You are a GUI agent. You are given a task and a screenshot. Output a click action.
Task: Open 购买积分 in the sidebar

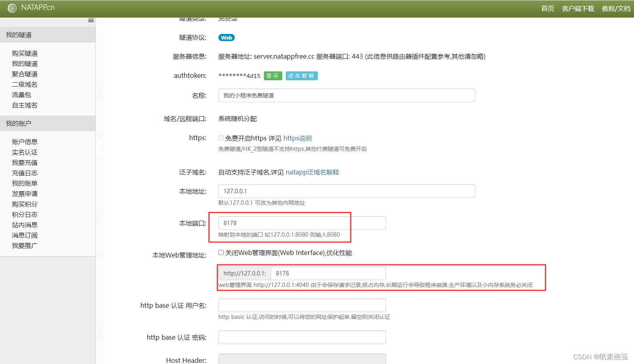(x=25, y=204)
